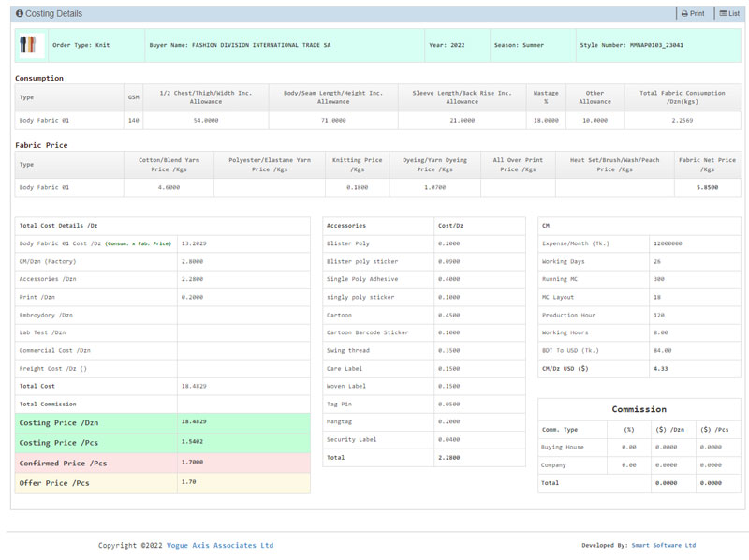Screen dimensions: 749x560
Task: Select the green Costing Price /Dzn row
Action: click(164, 422)
